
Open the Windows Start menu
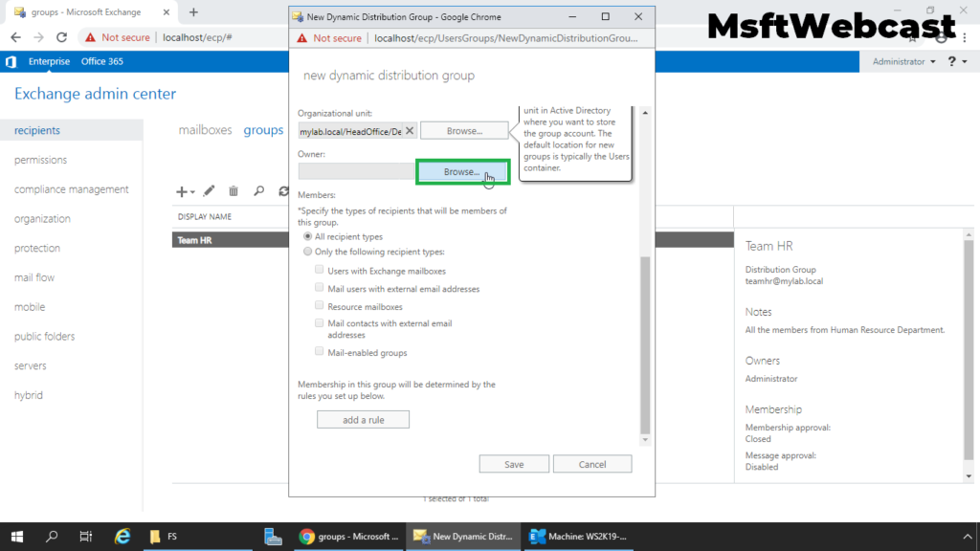pos(17,536)
